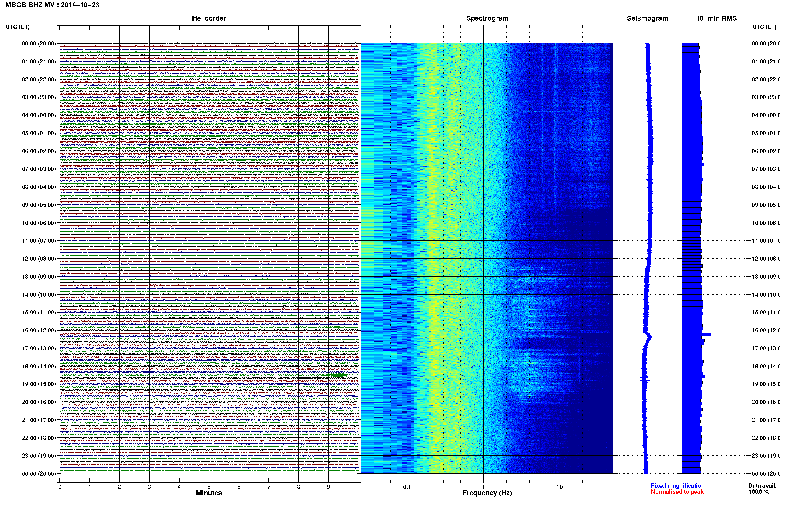
Task: Click left time label 21:00 (17:00)
Action: click(39, 420)
